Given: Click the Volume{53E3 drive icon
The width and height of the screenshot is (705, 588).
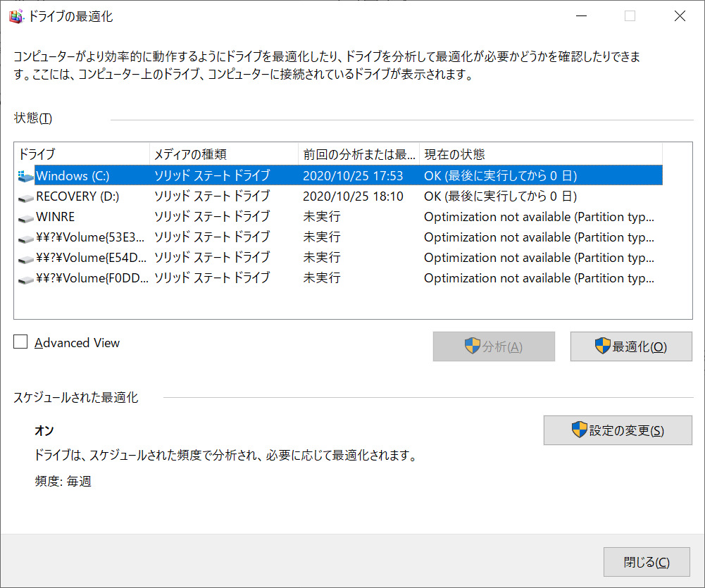Looking at the screenshot, I should coord(25,238).
